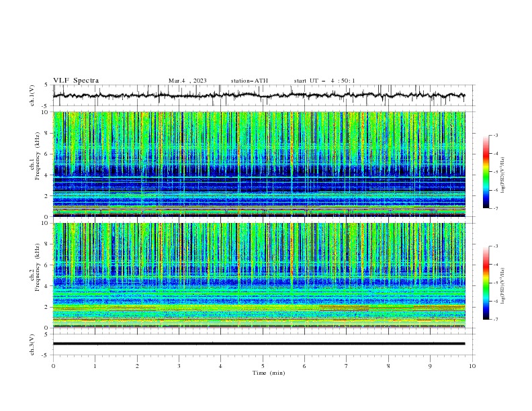Click the "VLF Spectra" plot title
This screenshot has height=411, width=532.
click(76, 81)
